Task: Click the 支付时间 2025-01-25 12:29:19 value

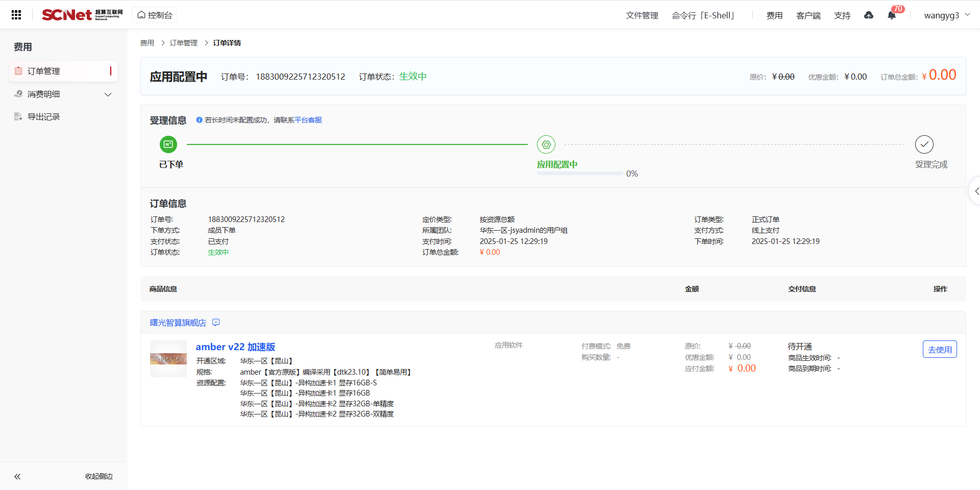Action: click(513, 241)
